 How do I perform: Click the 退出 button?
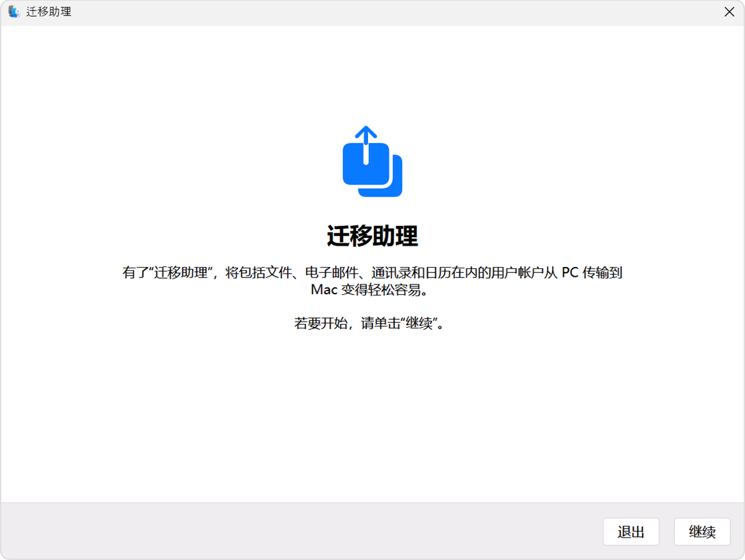631,532
